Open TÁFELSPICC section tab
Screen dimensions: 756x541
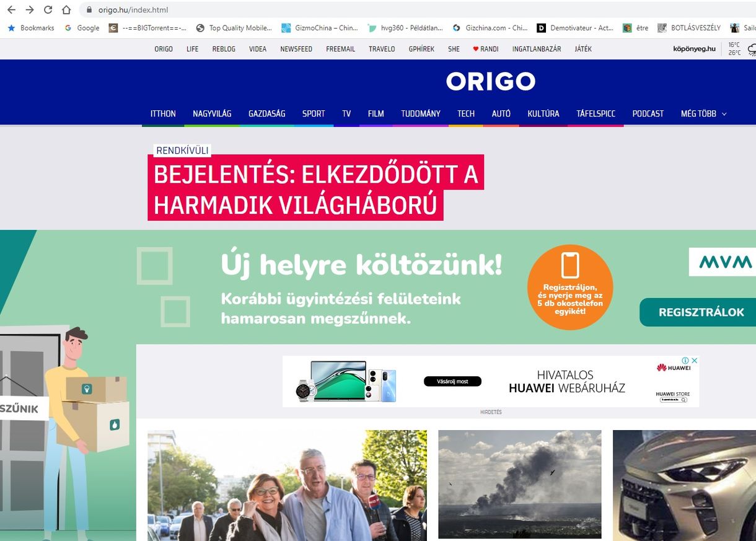tap(596, 113)
